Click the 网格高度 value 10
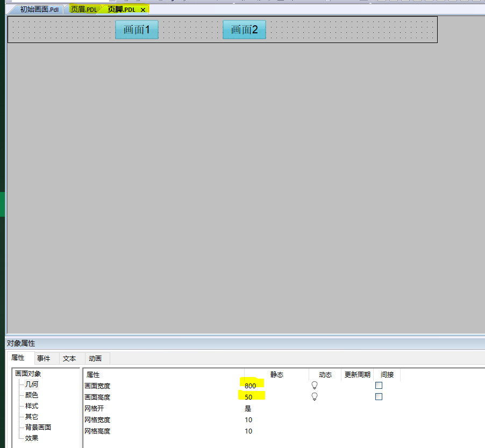Image resolution: width=485 pixels, height=448 pixels. tap(248, 431)
